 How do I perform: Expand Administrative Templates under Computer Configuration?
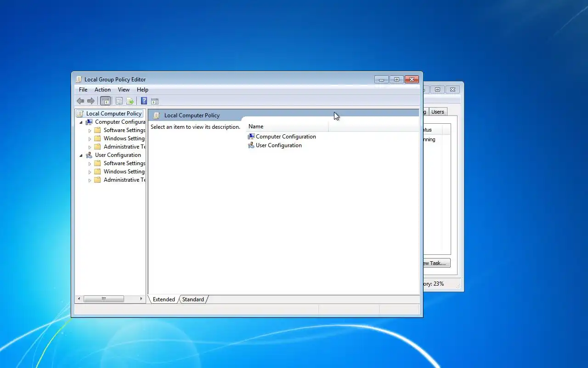[x=90, y=147]
